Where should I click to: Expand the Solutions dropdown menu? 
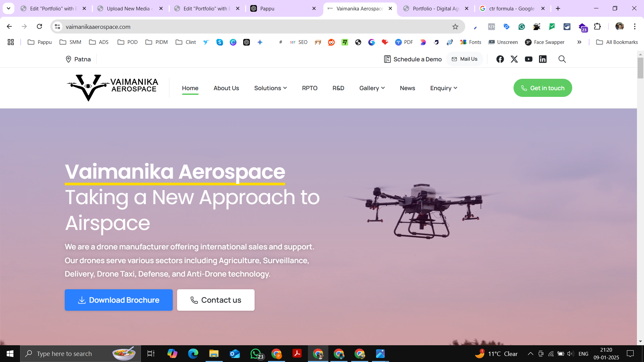[270, 88]
